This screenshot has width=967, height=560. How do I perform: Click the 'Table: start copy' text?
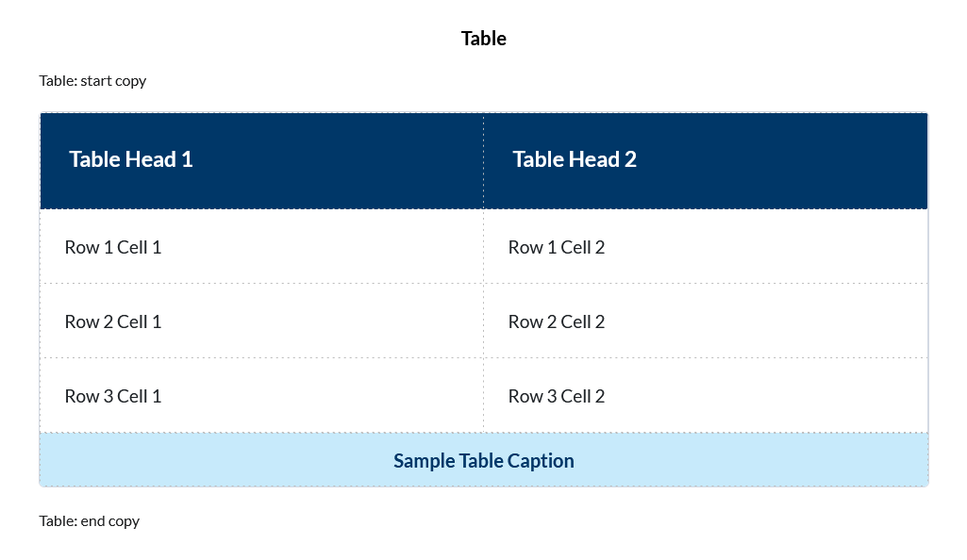point(92,81)
